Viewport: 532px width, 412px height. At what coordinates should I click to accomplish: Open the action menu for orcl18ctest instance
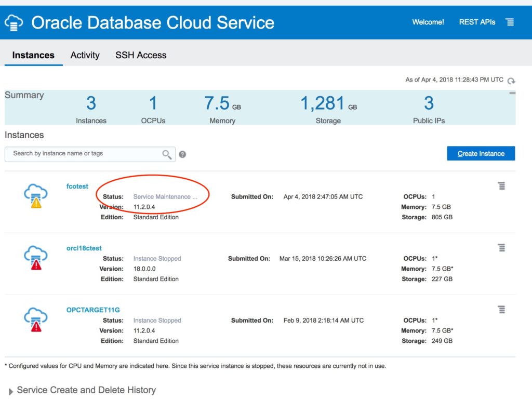click(501, 248)
